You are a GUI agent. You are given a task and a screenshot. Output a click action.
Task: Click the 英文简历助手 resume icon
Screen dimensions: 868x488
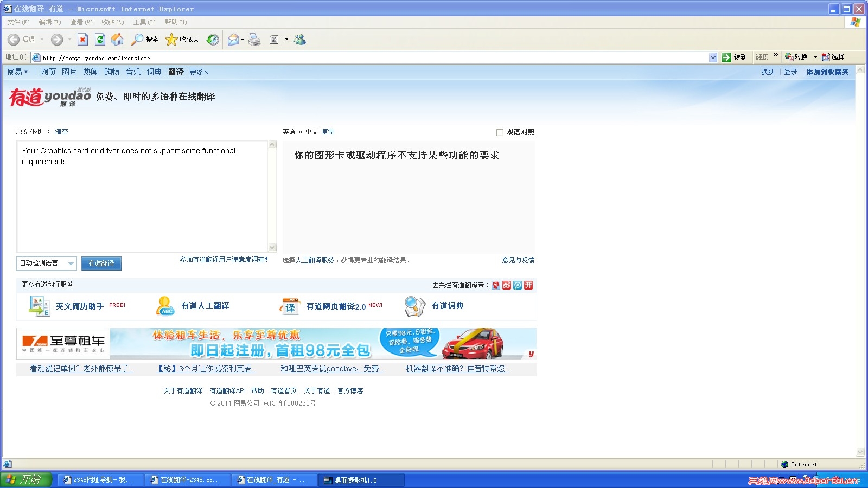39,306
